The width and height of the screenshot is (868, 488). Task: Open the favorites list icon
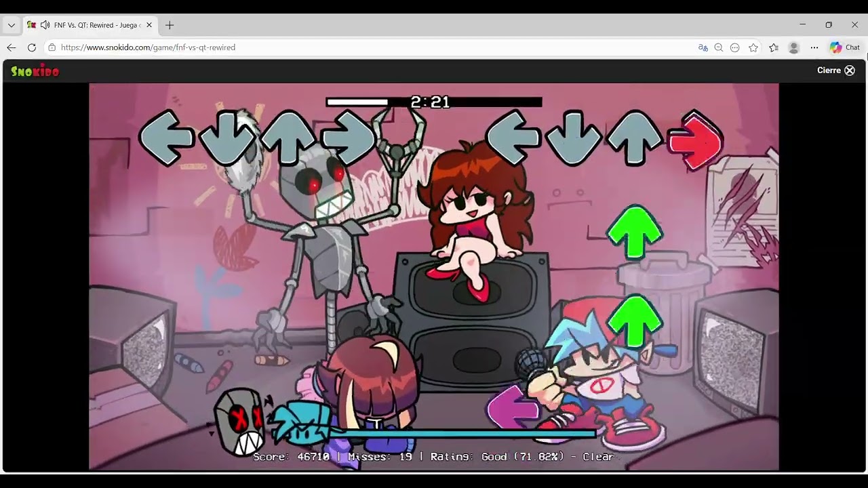click(x=774, y=47)
